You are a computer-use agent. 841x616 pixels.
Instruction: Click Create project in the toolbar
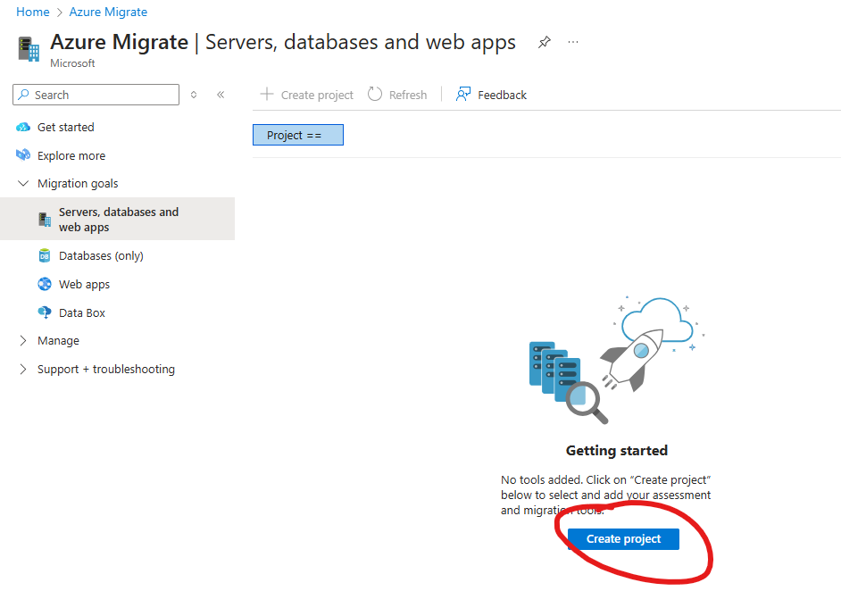(x=306, y=95)
